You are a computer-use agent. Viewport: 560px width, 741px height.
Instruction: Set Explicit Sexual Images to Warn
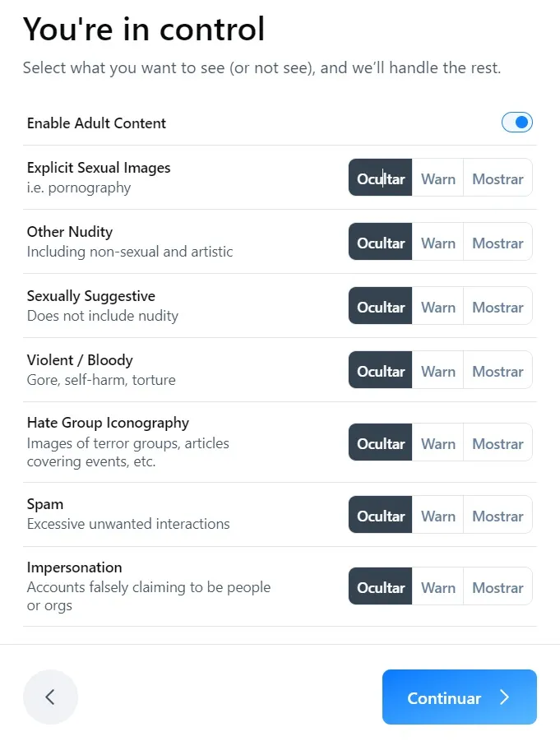pos(437,178)
